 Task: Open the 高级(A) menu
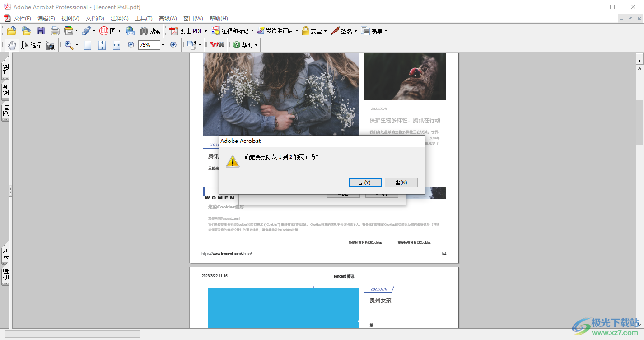point(168,18)
